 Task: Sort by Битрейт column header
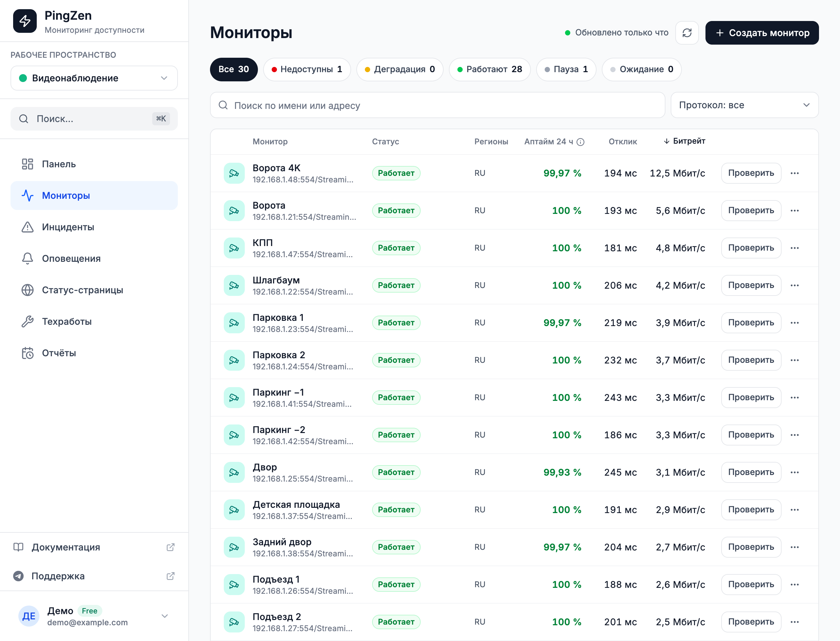[x=685, y=141]
